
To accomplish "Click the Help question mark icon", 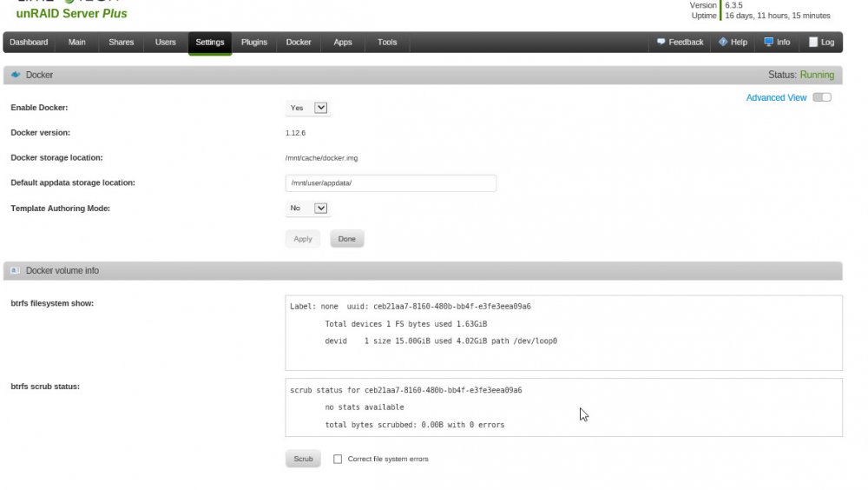I will coord(723,42).
